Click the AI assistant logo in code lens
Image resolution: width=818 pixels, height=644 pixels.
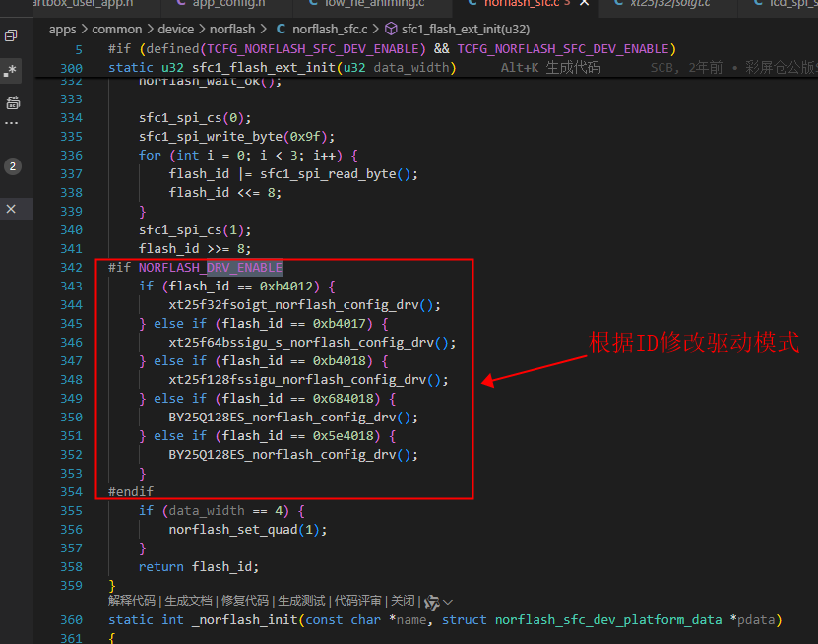click(431, 603)
